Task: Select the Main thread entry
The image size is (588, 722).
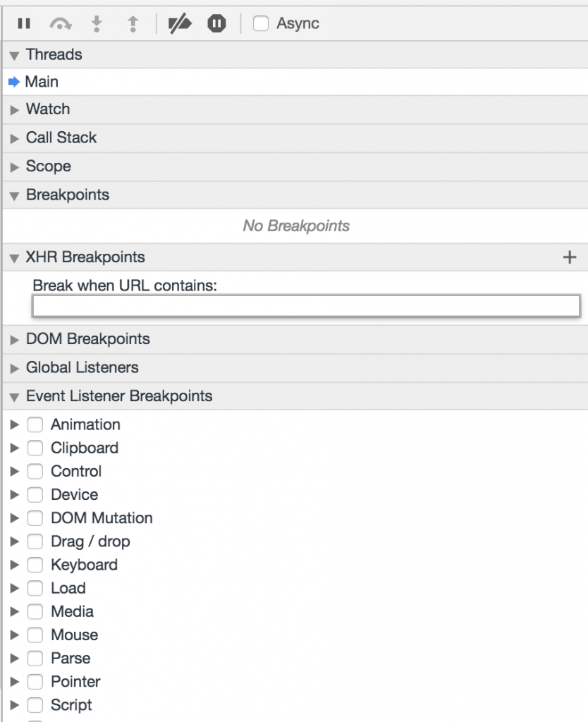Action: pos(39,81)
